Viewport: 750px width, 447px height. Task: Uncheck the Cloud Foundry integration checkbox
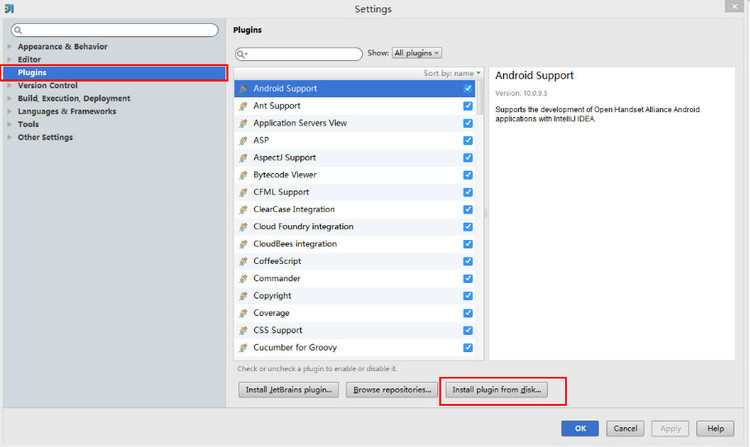(x=468, y=227)
